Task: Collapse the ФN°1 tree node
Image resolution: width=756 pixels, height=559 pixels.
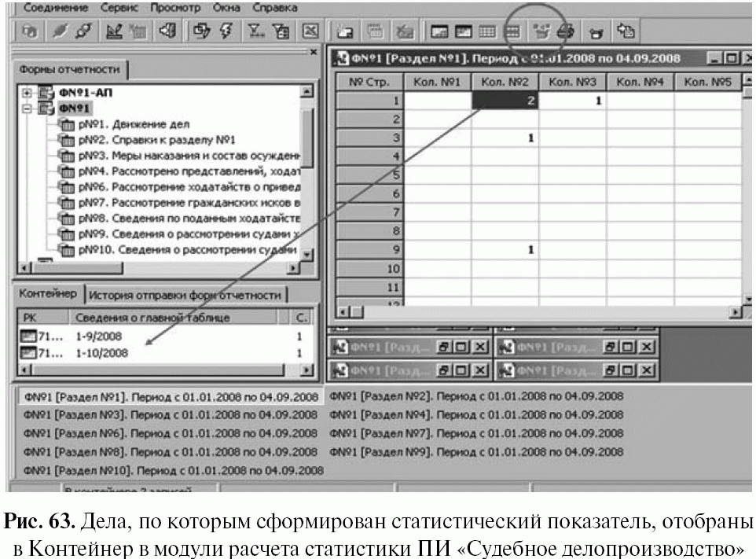Action: [x=27, y=108]
